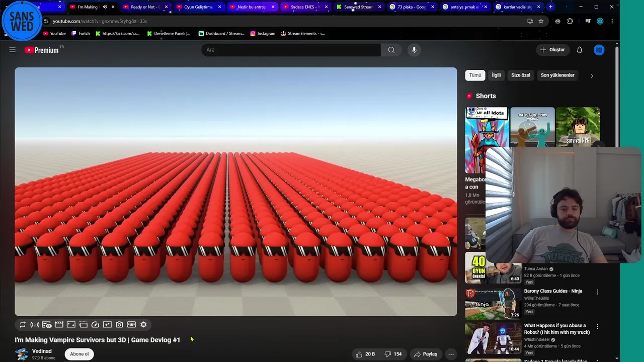The width and height of the screenshot is (644, 362).
Task: Click the dashed-frame window icon
Action: click(x=83, y=325)
